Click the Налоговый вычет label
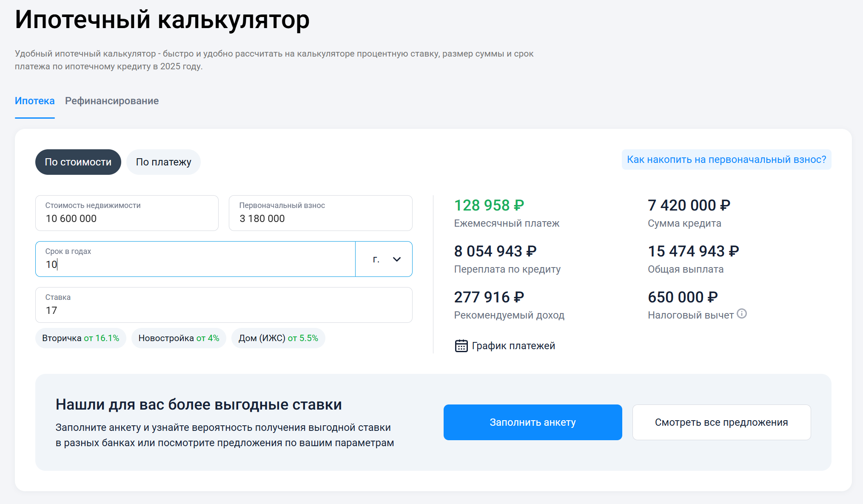The height and width of the screenshot is (504, 863). point(690,315)
